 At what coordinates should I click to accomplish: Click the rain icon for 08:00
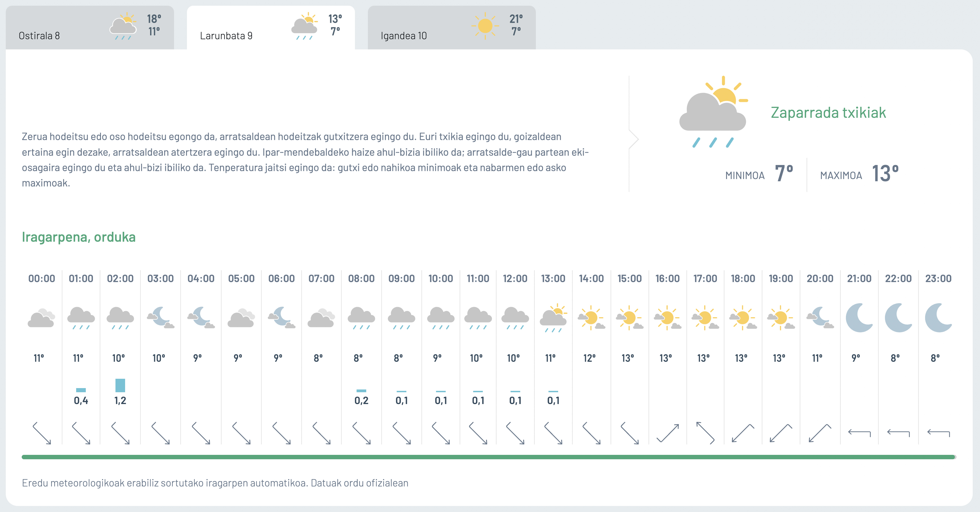click(x=361, y=318)
